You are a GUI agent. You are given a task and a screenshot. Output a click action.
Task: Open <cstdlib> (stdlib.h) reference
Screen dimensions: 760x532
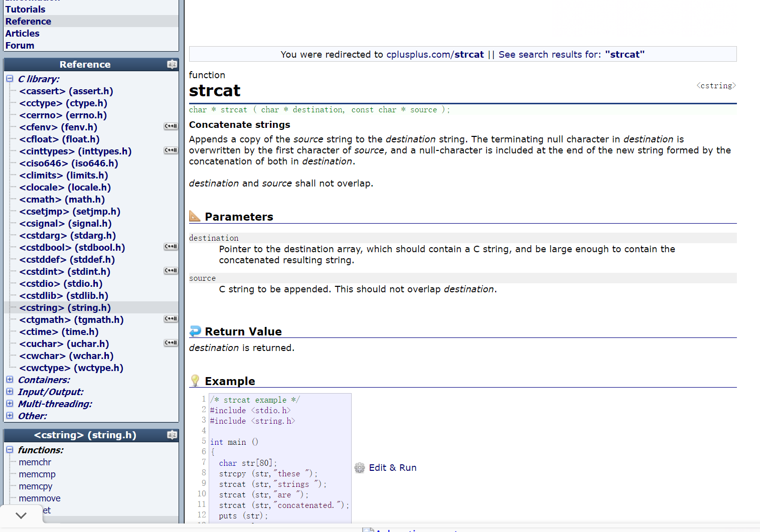(x=64, y=295)
